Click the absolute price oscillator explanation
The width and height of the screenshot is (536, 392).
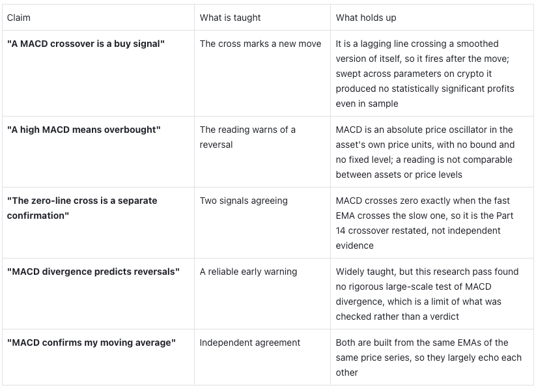click(425, 152)
